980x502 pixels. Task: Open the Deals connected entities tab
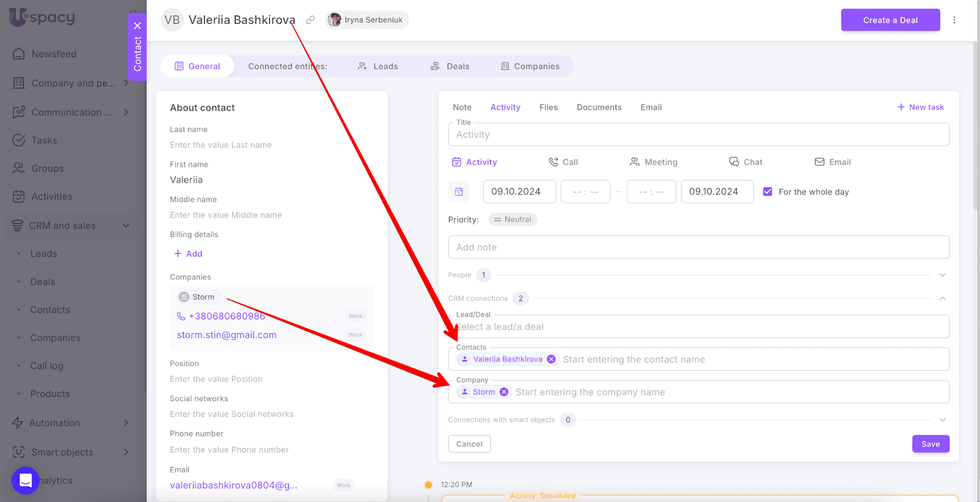450,66
